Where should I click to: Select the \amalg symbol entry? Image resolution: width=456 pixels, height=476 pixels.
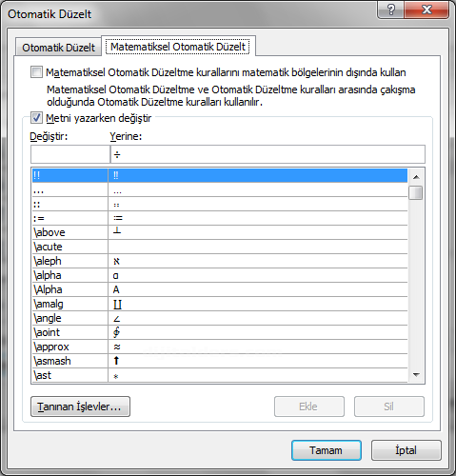tap(220, 304)
